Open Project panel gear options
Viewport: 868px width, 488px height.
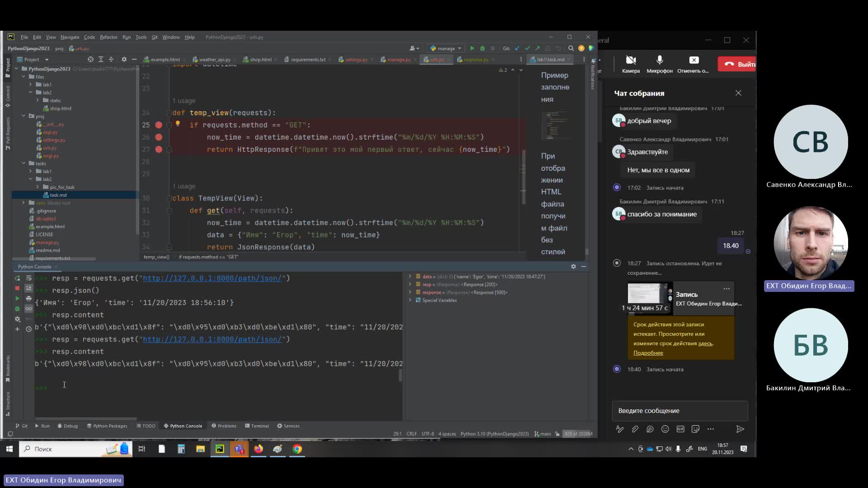[124, 59]
